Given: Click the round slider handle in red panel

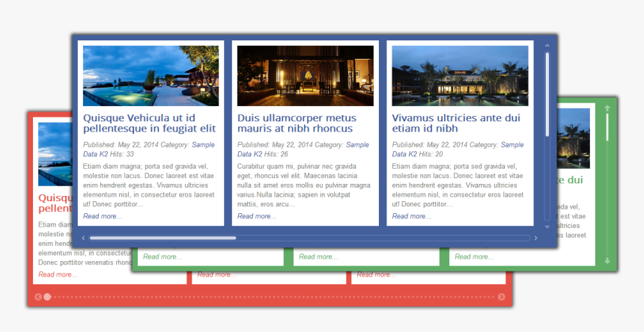Looking at the screenshot, I should pyautogui.click(x=47, y=297).
